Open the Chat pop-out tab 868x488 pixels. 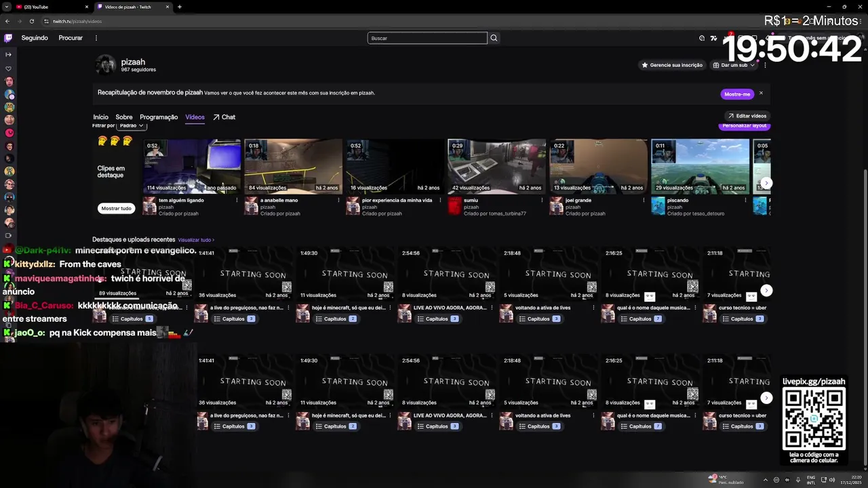224,117
